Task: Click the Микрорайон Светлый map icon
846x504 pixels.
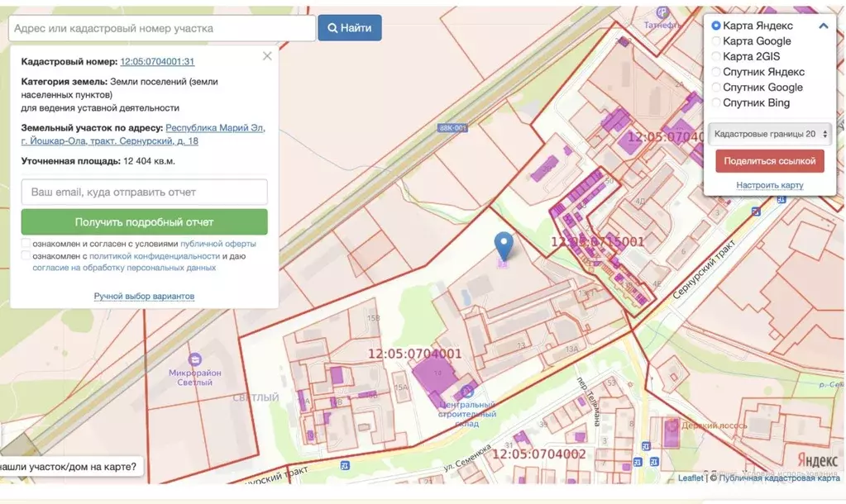Action: click(x=195, y=359)
